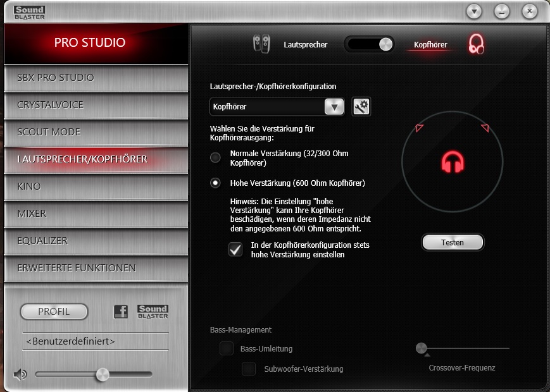The image size is (550, 392).
Task: Select LAUTSPRECHER/KOPFHÖRER menu item
Action: (96, 159)
